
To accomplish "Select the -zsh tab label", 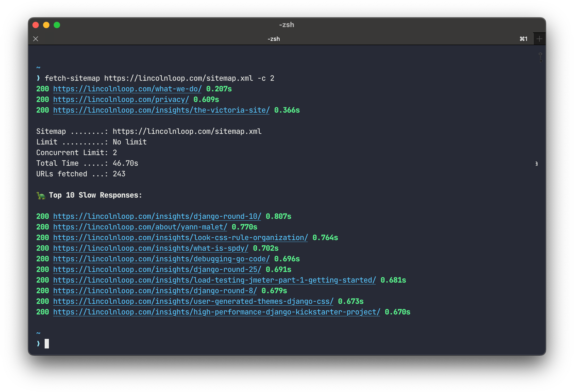I will (x=273, y=39).
